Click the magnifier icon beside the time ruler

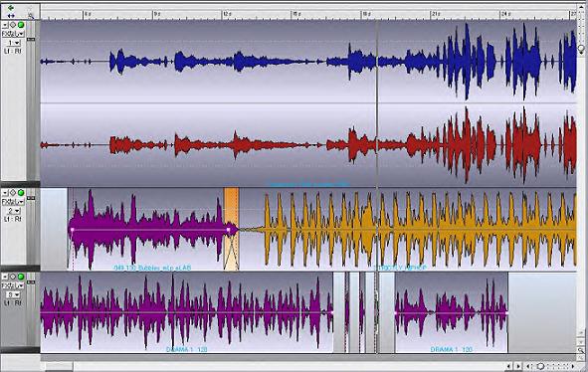[31, 16]
